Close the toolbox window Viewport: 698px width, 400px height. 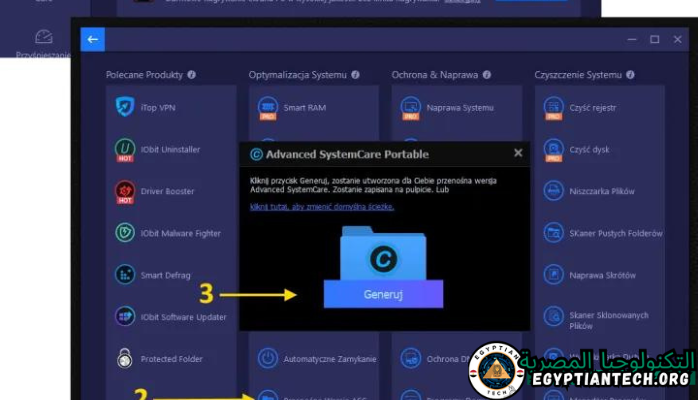click(x=678, y=40)
